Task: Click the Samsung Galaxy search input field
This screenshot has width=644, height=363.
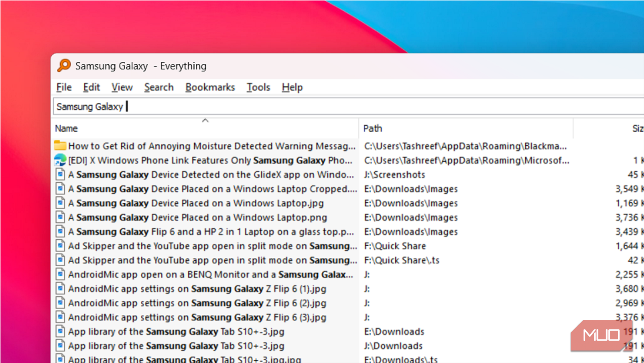Action: (x=348, y=106)
